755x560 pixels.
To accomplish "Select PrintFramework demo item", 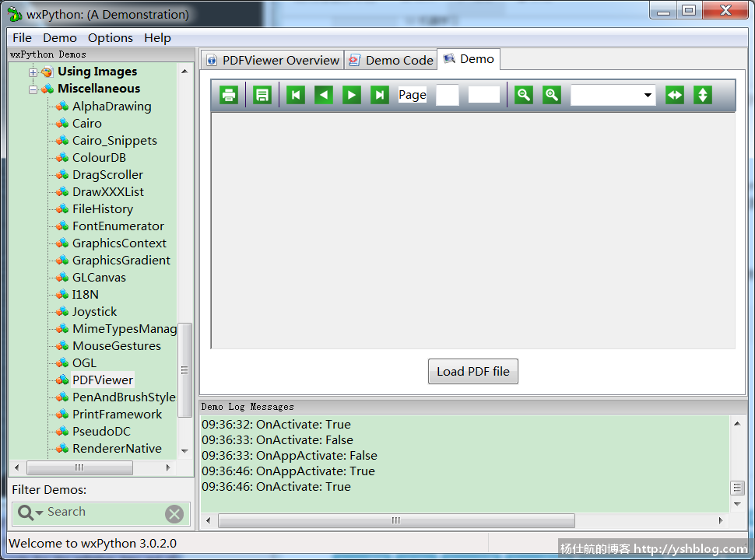I will (x=117, y=415).
